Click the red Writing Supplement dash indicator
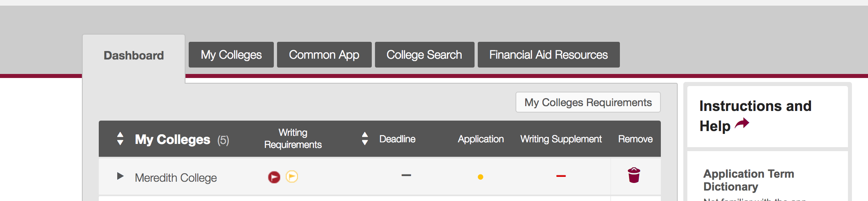The image size is (868, 201). [561, 176]
